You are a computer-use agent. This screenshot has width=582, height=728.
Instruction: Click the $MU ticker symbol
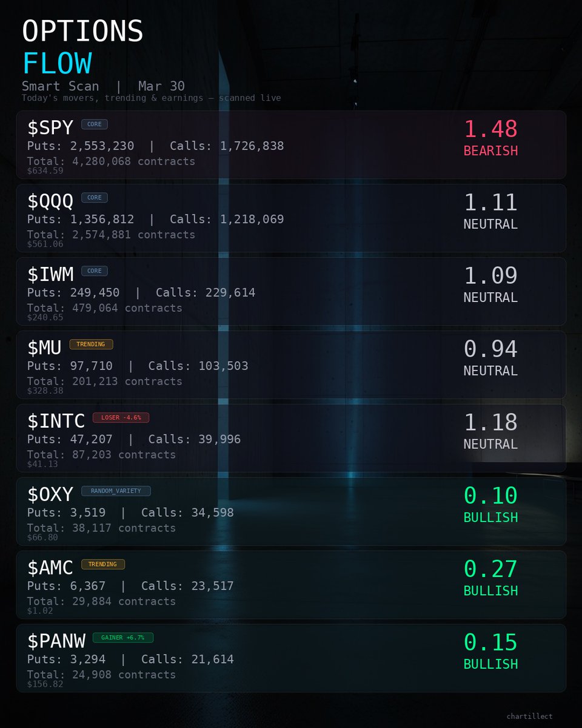click(44, 348)
